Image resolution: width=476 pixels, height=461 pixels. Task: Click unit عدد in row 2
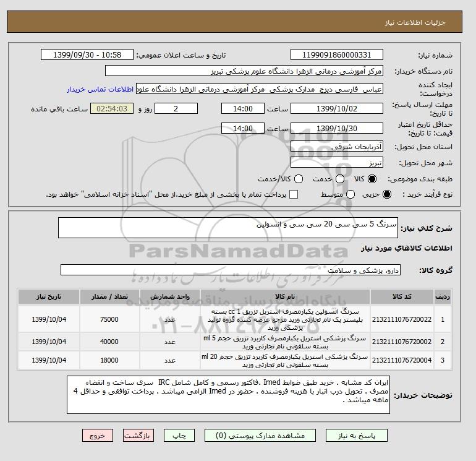tap(170, 342)
